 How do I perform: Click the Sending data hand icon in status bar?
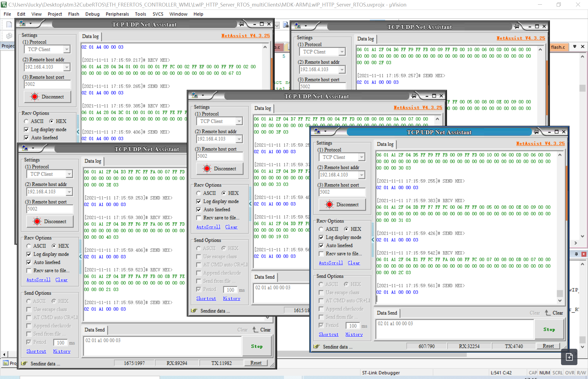(316, 347)
